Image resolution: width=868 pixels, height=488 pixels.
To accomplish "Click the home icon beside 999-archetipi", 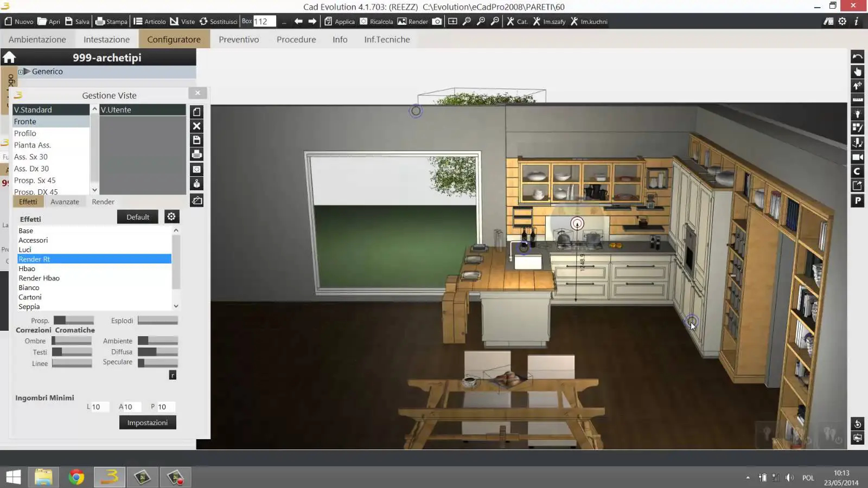I will pyautogui.click(x=9, y=57).
